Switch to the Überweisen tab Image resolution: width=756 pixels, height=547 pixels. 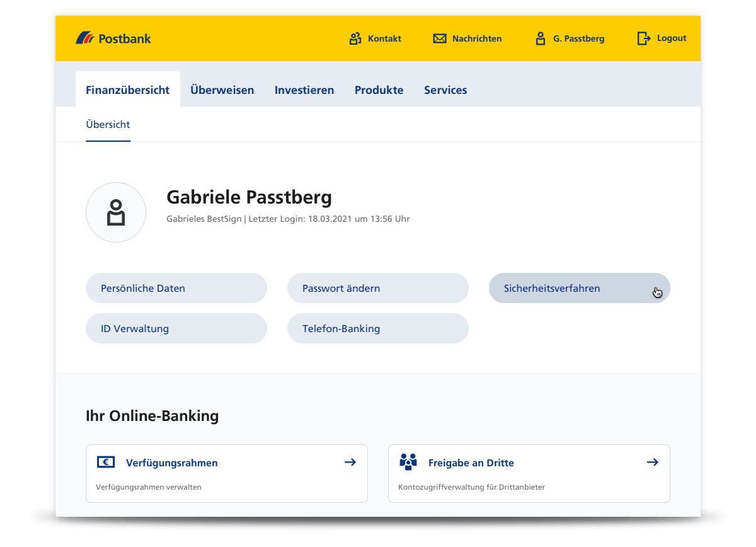[x=222, y=89]
